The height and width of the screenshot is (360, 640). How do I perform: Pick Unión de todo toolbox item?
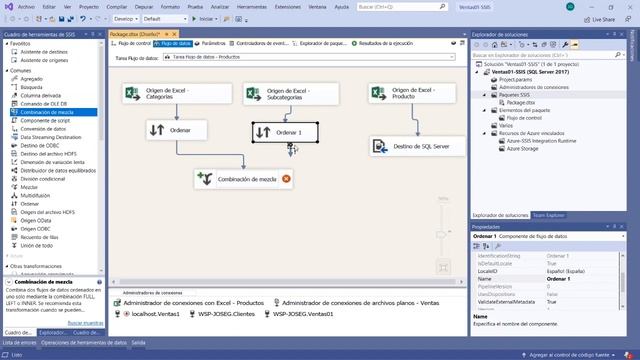[36, 245]
